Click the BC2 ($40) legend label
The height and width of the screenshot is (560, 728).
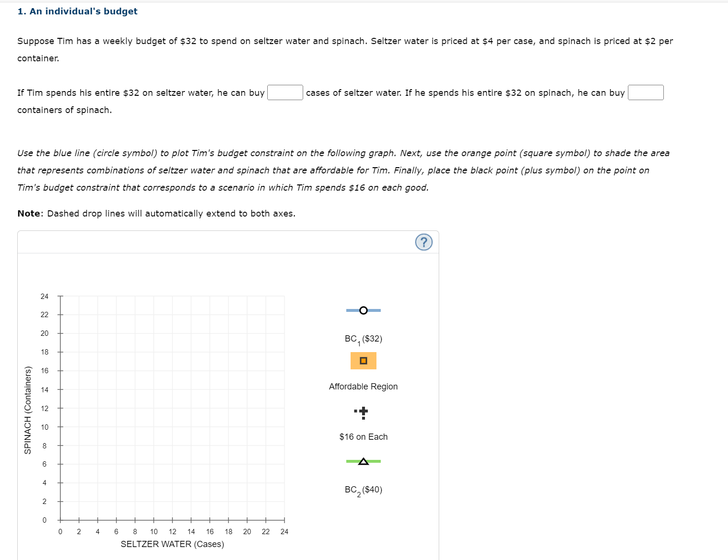coord(363,490)
